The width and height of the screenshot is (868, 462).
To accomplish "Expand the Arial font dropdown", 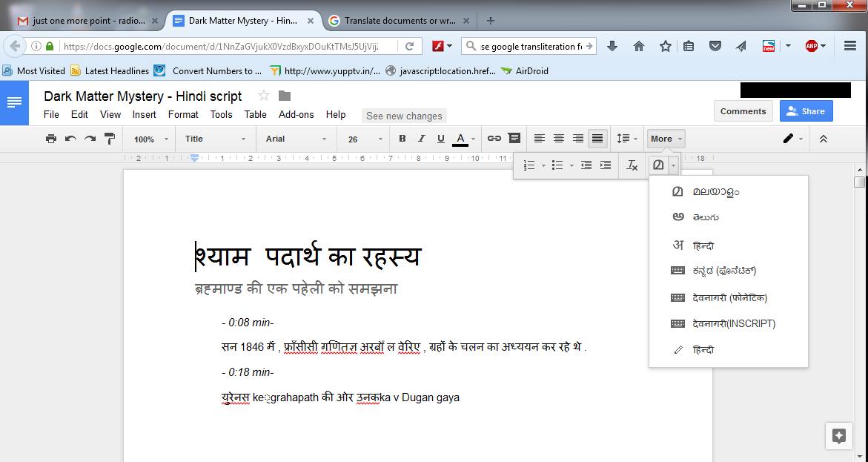I will tap(295, 139).
